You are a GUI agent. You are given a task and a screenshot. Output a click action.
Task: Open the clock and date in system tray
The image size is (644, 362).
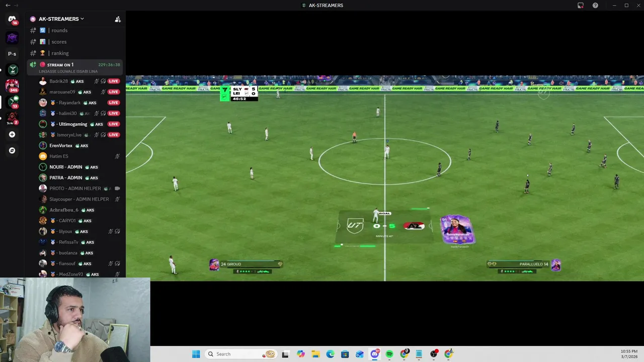[629, 354]
